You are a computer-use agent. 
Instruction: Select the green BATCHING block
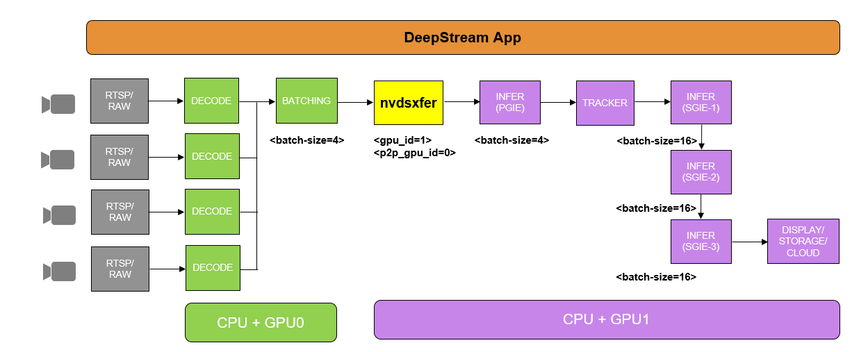[306, 101]
